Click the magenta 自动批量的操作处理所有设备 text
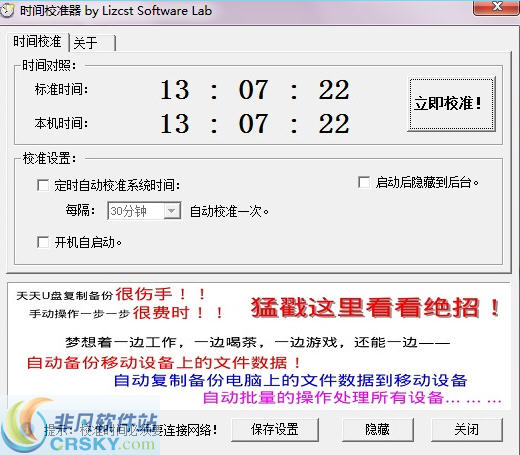This screenshot has width=520, height=455. [352, 397]
